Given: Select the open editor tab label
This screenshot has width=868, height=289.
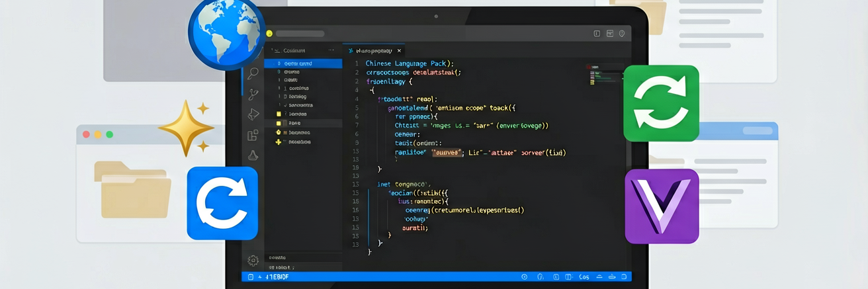Looking at the screenshot, I should [374, 51].
